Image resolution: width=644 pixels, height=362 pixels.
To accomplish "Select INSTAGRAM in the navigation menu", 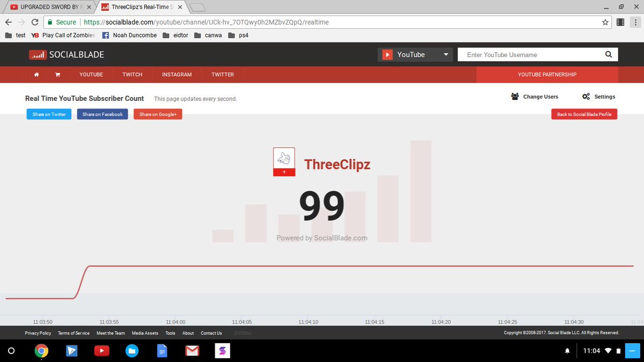I will (177, 75).
